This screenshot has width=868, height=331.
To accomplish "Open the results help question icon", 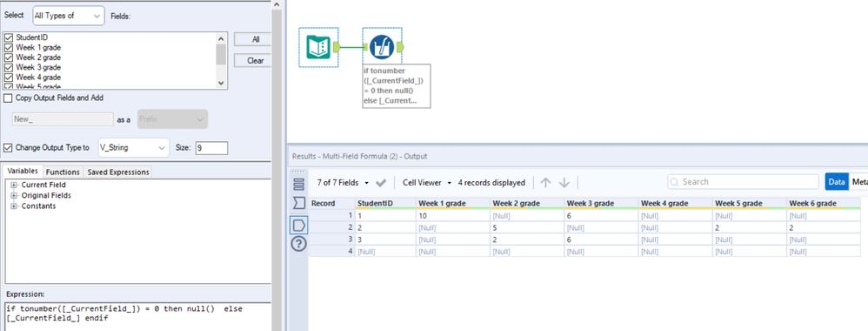I will [x=298, y=245].
